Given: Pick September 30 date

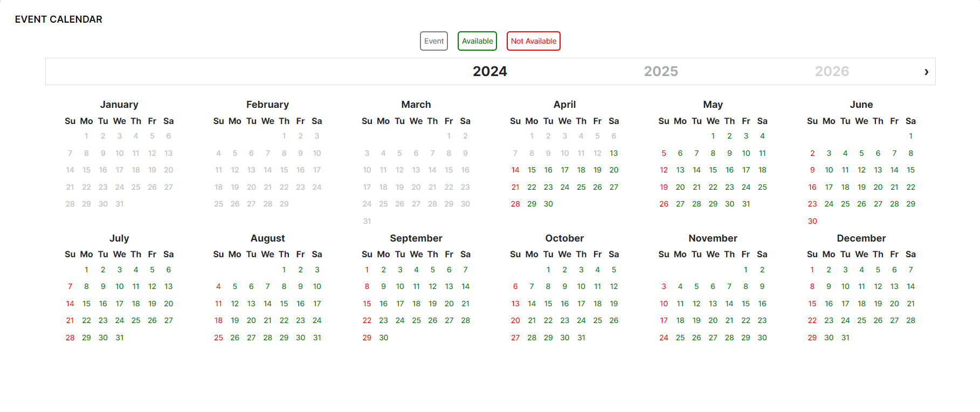Looking at the screenshot, I should 383,338.
